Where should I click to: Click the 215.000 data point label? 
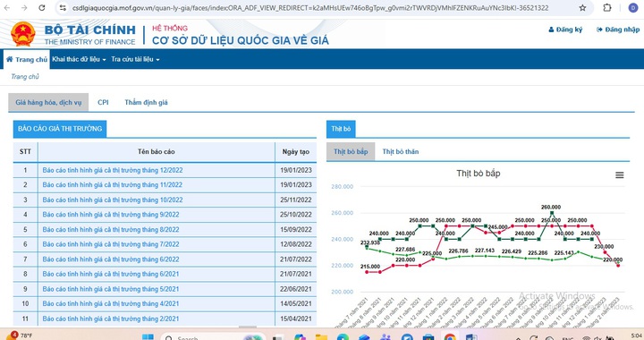click(370, 267)
